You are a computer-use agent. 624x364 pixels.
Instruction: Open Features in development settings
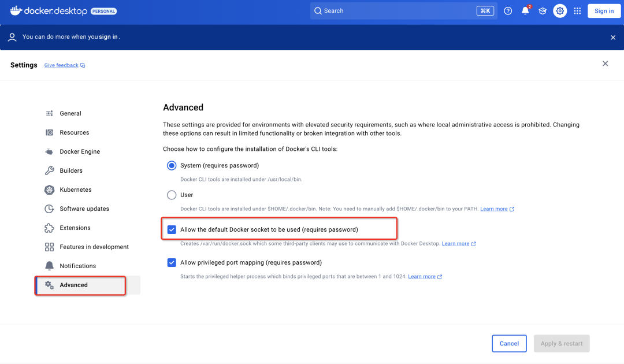tap(88, 247)
